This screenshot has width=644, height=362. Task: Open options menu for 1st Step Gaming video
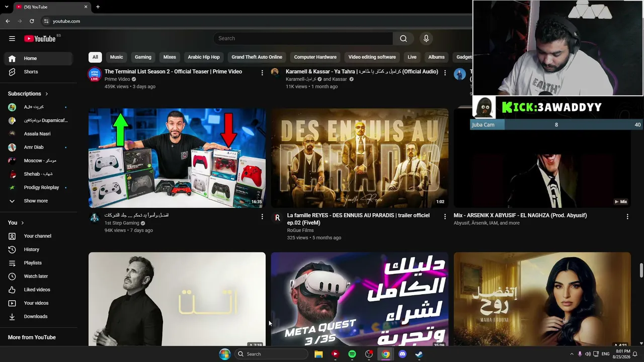pos(262,217)
